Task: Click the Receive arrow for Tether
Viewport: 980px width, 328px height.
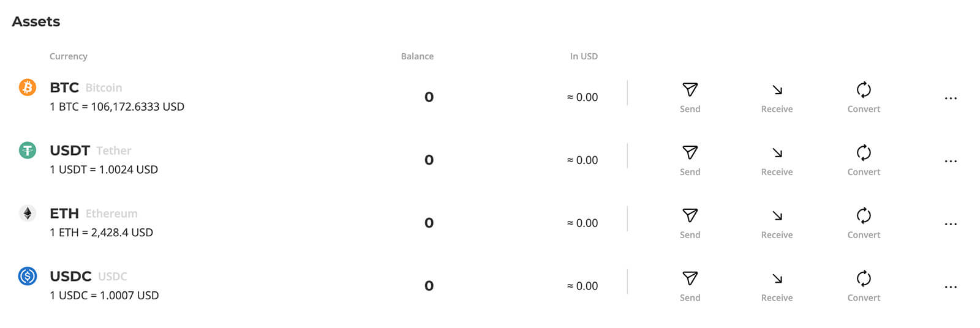Action: coord(777,152)
